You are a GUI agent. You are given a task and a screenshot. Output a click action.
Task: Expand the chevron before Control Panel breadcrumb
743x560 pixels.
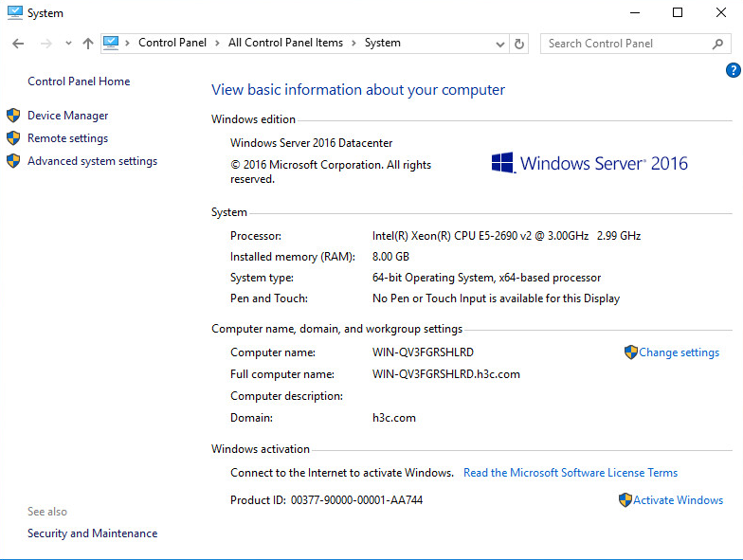(127, 44)
